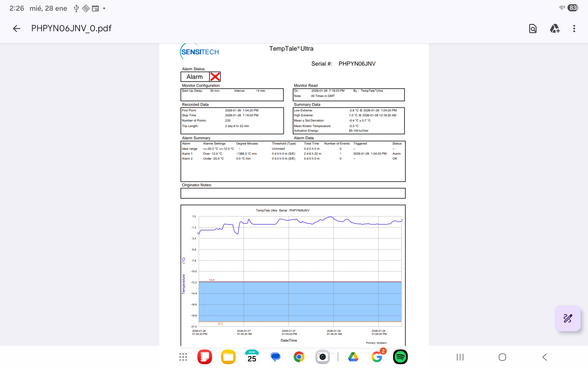Viewport: 588px width, 368px height.
Task: Tap the recent apps navigation button
Action: (x=460, y=357)
